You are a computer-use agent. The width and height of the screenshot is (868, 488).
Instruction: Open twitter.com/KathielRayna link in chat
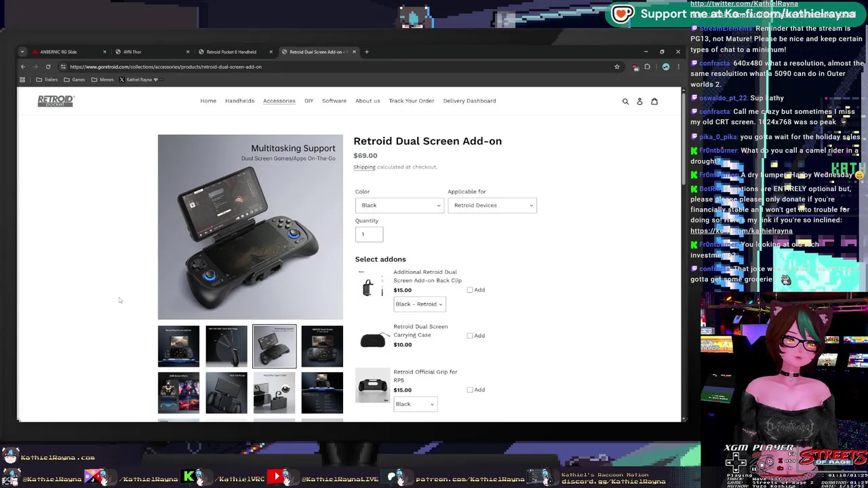744,4
